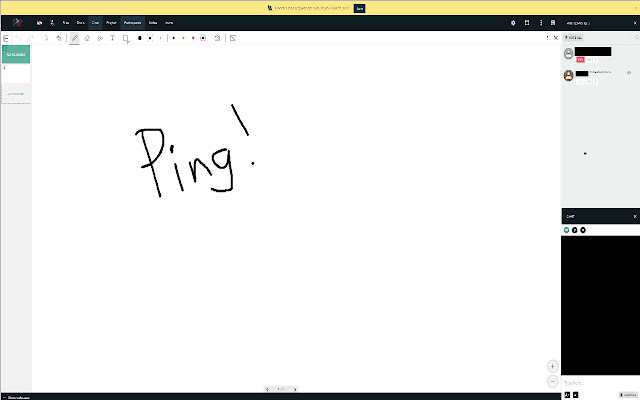Open top bar vertical three-dot menu

click(541, 23)
